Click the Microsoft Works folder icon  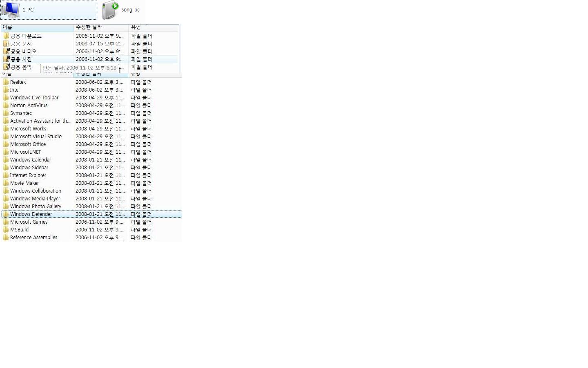[x=6, y=129]
